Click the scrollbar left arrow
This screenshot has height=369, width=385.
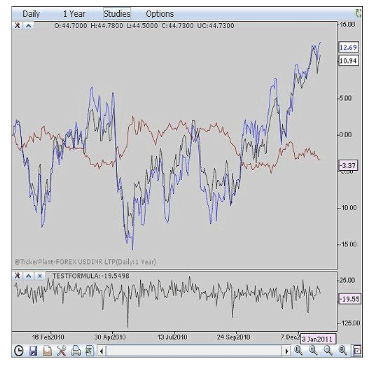(x=102, y=351)
